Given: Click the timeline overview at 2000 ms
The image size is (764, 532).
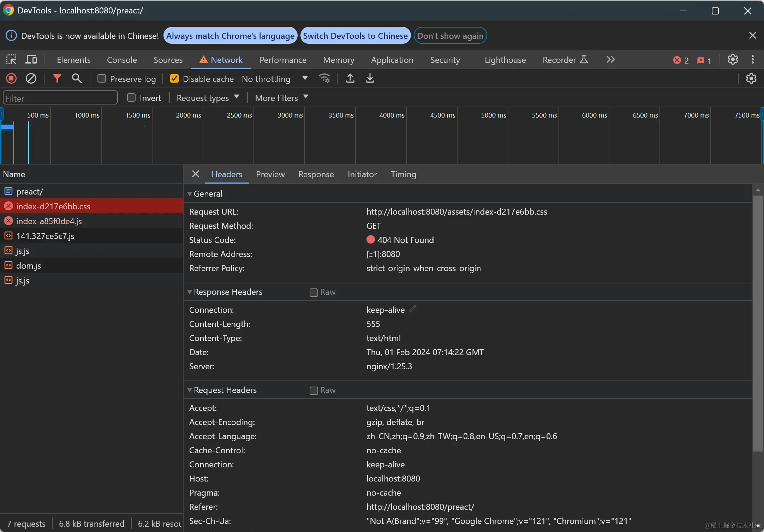Looking at the screenshot, I should click(203, 136).
